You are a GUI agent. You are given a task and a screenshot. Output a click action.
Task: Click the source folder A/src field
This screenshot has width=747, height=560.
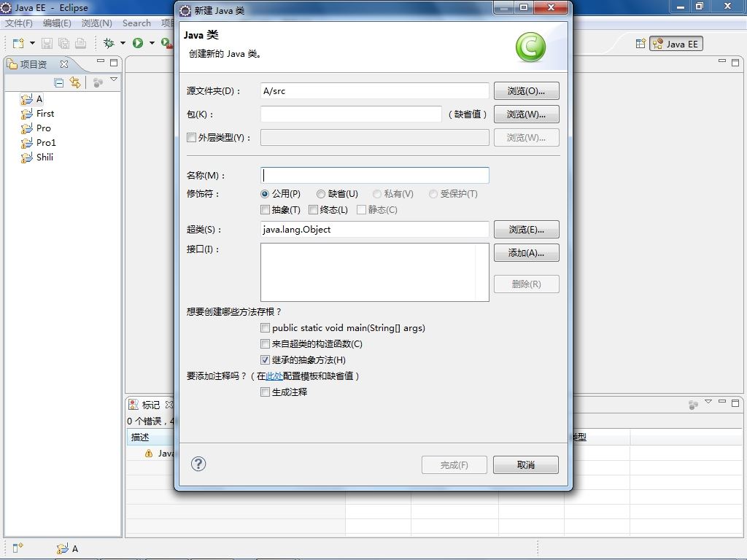374,91
